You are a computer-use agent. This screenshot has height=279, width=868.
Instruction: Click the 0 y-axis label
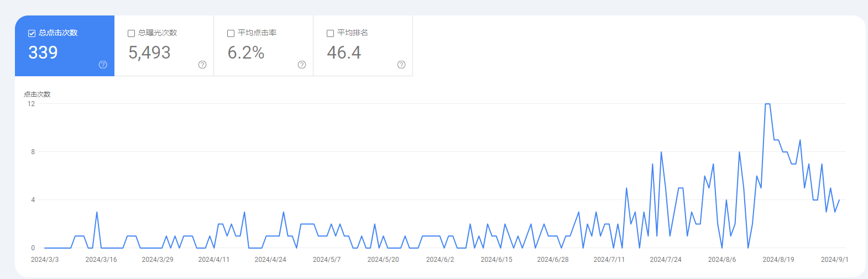point(33,248)
